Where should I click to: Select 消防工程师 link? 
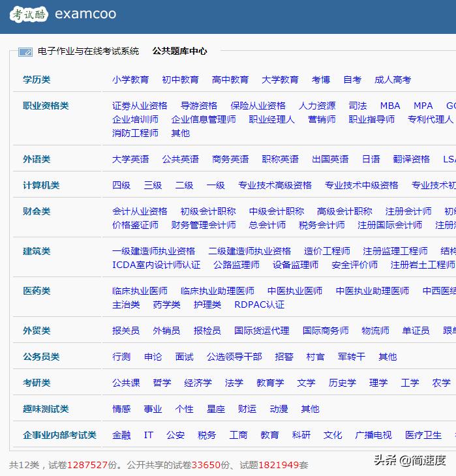(135, 133)
